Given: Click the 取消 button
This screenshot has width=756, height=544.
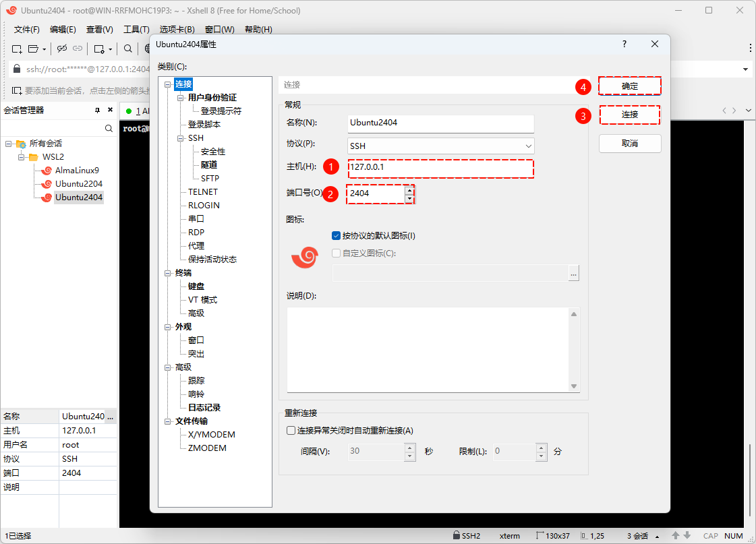Looking at the screenshot, I should coord(629,144).
